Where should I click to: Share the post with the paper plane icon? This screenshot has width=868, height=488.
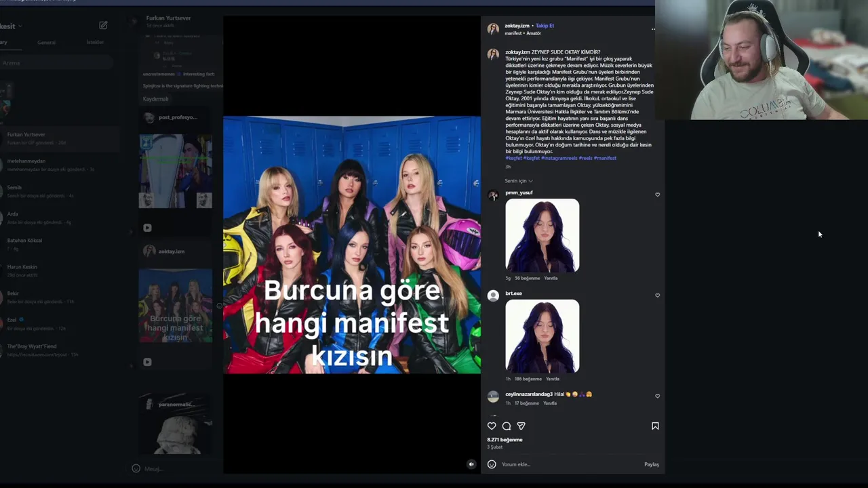(x=521, y=426)
